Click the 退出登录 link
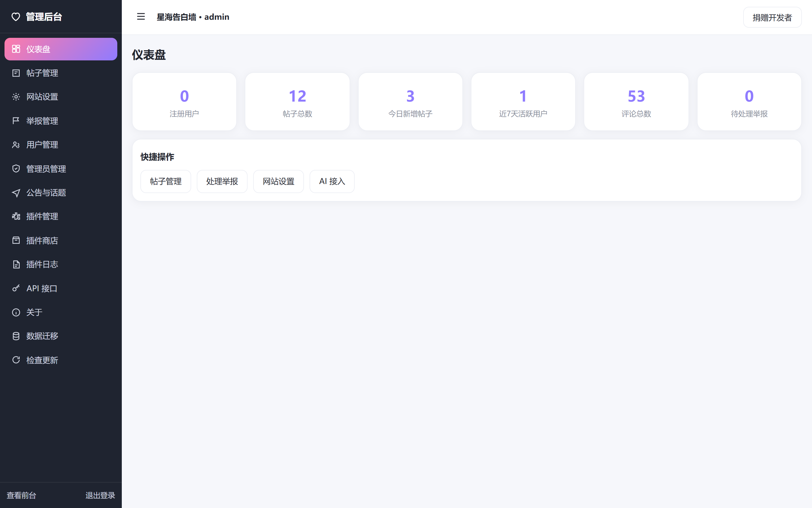The width and height of the screenshot is (812, 508). [100, 495]
